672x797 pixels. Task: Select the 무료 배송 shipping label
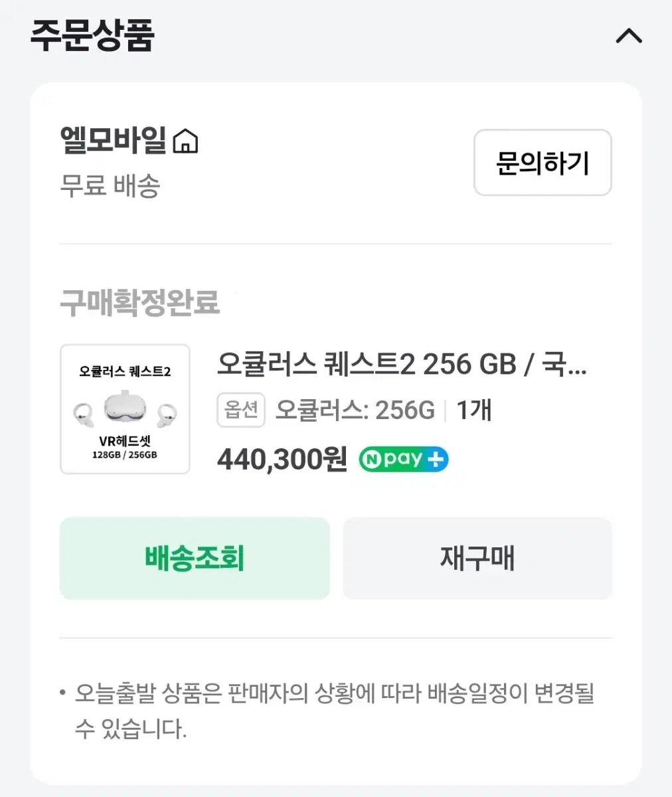(110, 185)
